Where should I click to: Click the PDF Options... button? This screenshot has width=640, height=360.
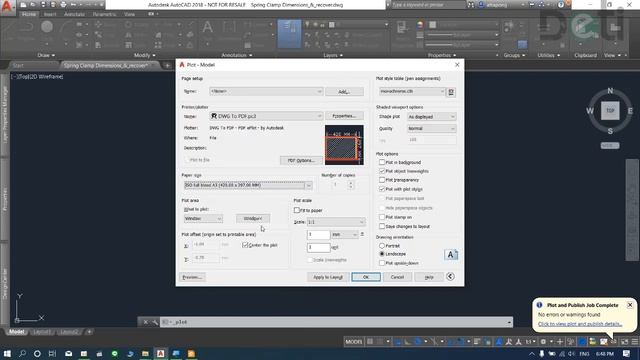click(x=301, y=160)
